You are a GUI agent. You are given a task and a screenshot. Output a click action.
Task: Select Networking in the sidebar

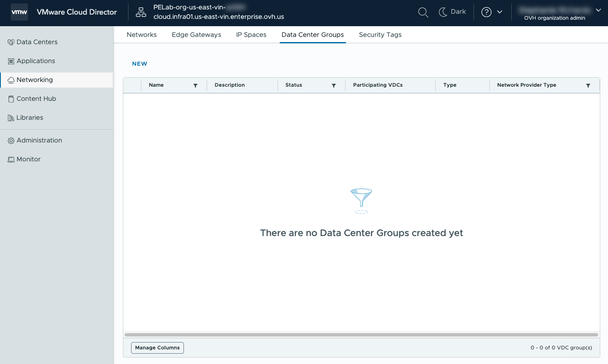56,80
